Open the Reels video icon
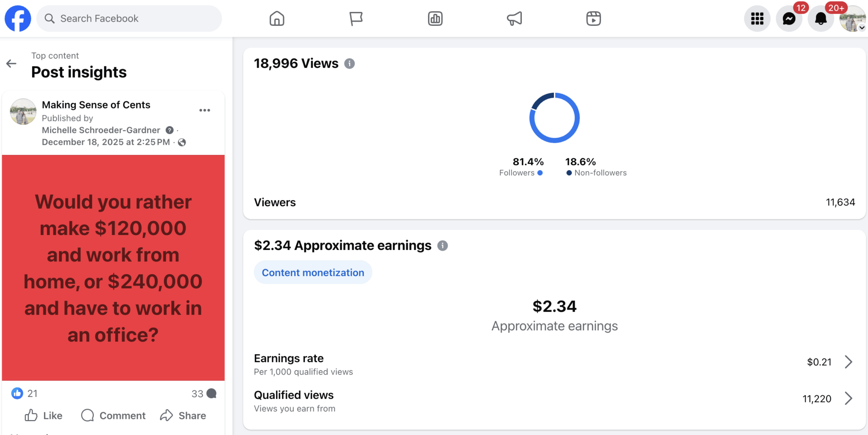 point(593,19)
